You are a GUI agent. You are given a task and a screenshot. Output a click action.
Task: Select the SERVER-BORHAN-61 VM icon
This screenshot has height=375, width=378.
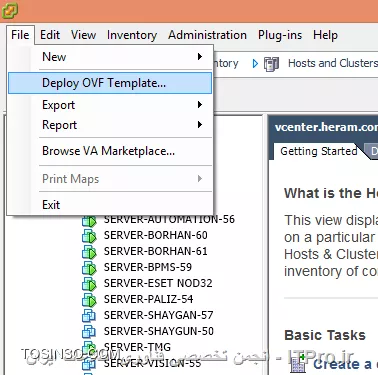(89, 252)
